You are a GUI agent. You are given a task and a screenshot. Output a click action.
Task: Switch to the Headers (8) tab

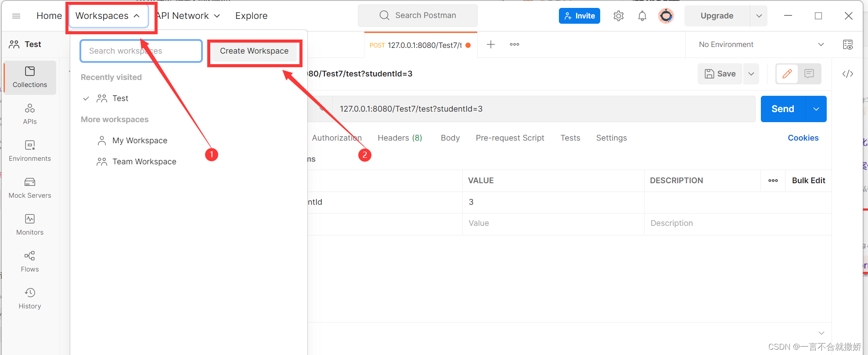(400, 138)
